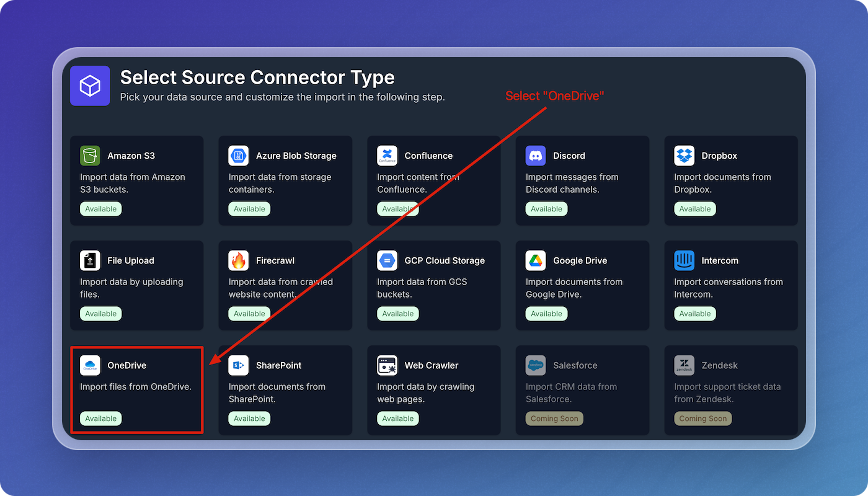
Task: Select the Intercom connector title
Action: [720, 260]
